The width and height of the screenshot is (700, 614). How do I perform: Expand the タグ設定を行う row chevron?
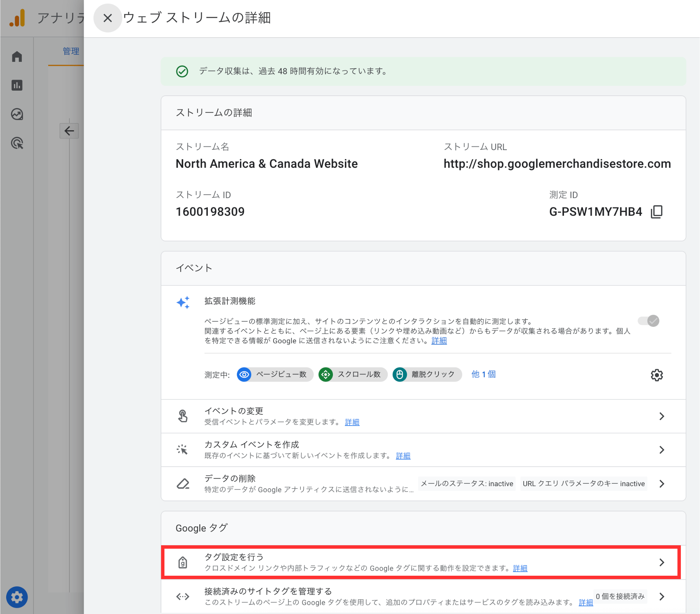(662, 562)
